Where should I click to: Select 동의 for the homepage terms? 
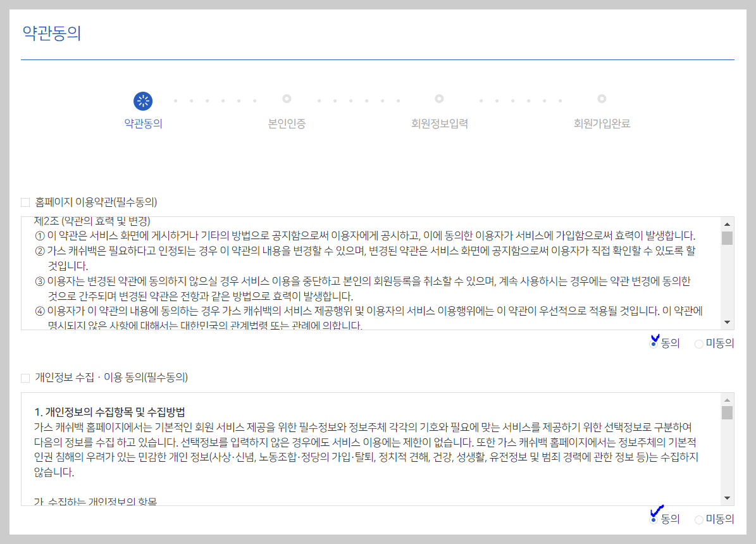(x=652, y=343)
